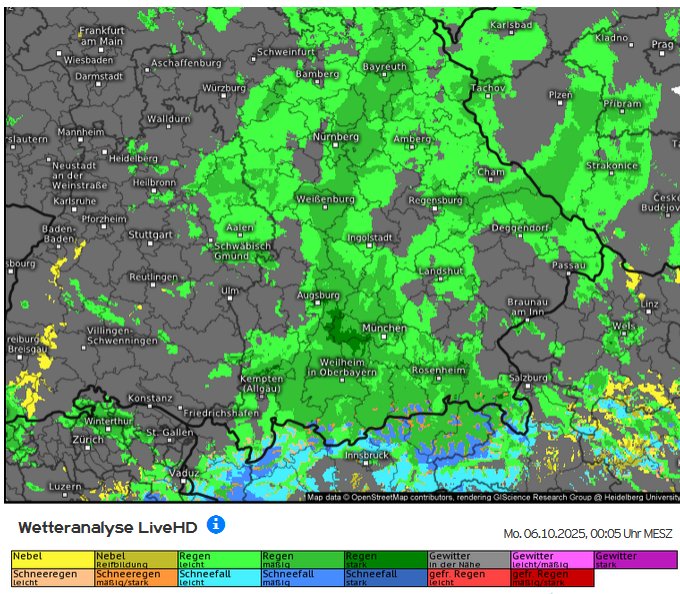Screen dimensions: 680x594
Task: Select the Gewitter stark purple swatch
Action: 635,559
